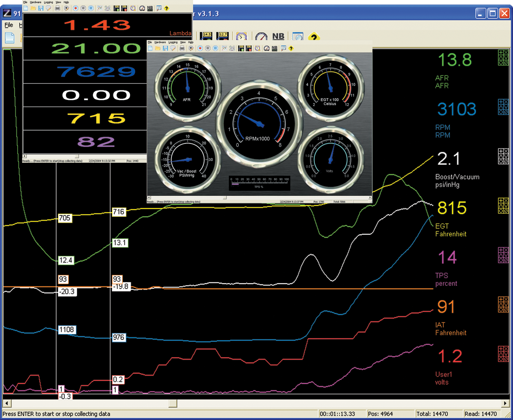Click the stop button in the top-left window toolbar

tap(83, 8)
